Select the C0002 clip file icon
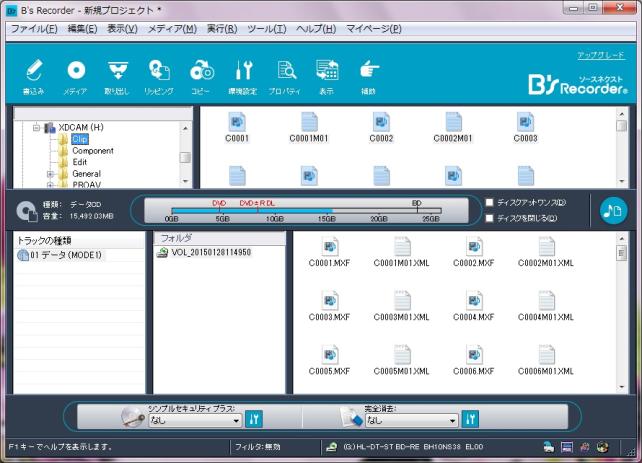 [x=381, y=127]
